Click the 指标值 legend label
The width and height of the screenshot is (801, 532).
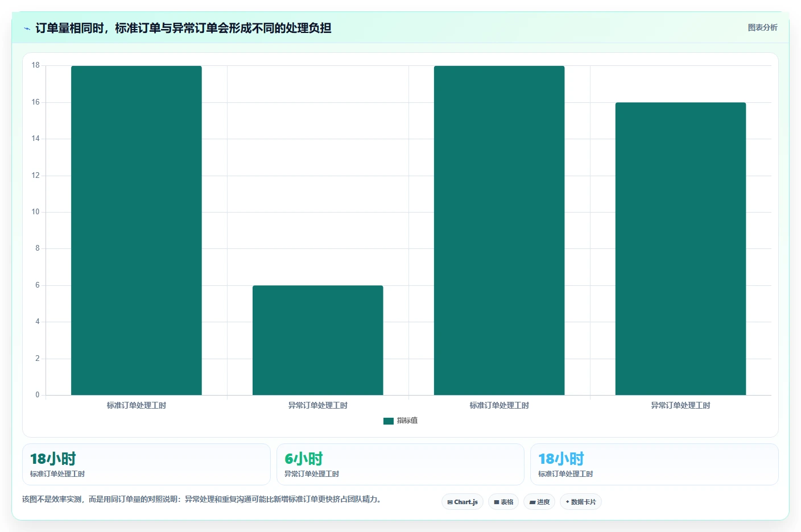click(407, 421)
